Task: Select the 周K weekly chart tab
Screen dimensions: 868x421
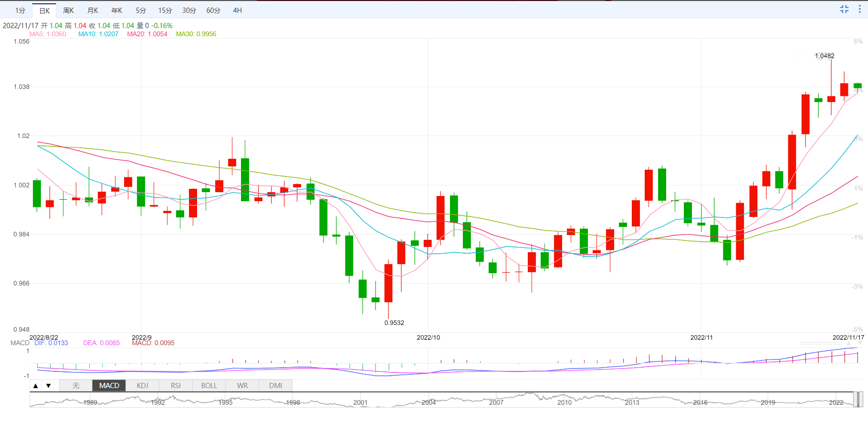Action: pos(68,10)
